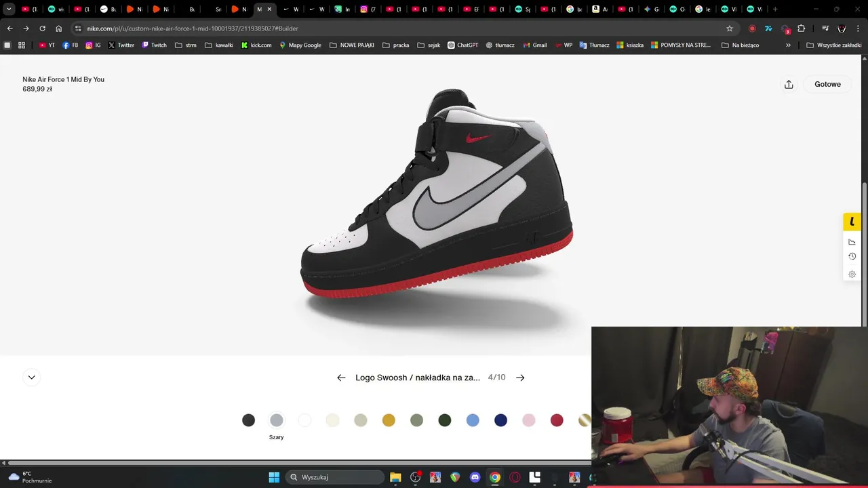Switch to the Instagram tab
The width and height of the screenshot is (868, 488).
[369, 9]
